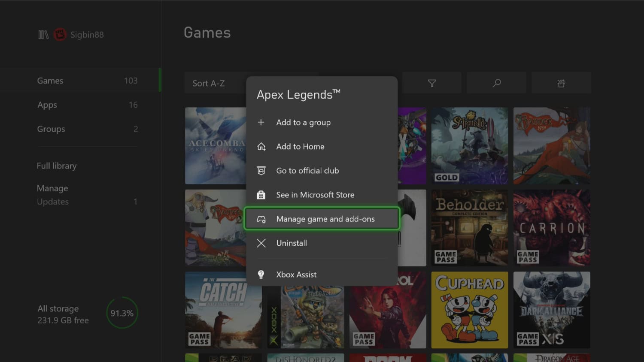Open the Beholder Complete Edition tile

470,228
